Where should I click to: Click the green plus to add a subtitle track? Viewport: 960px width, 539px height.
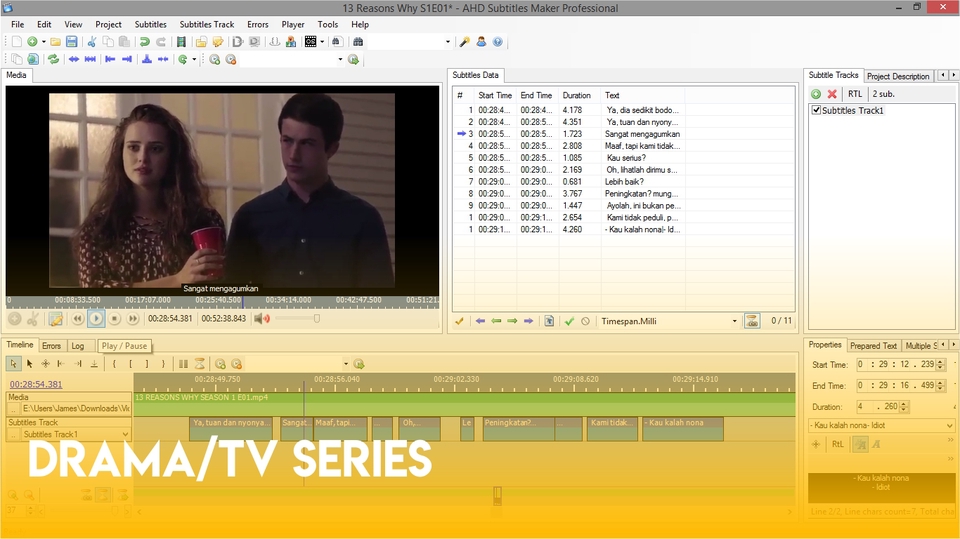pos(816,94)
